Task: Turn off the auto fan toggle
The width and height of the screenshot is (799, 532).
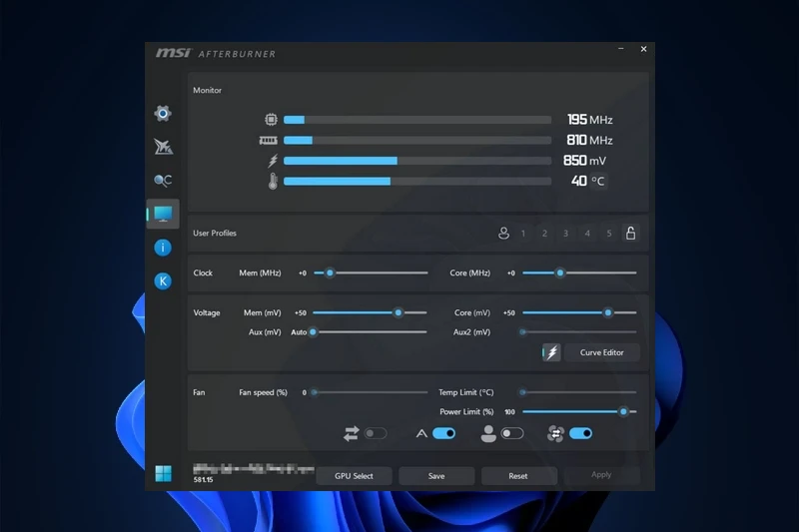Action: pos(443,433)
